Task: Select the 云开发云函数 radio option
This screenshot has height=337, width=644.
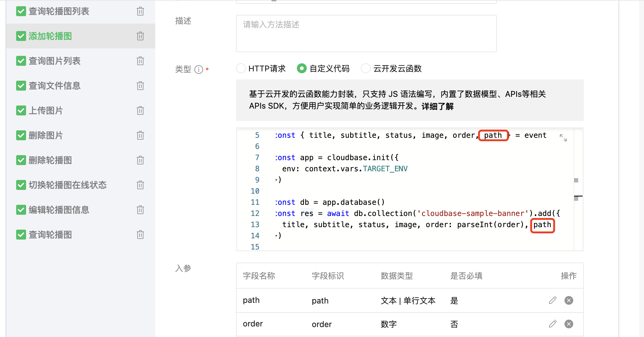Action: [366, 68]
